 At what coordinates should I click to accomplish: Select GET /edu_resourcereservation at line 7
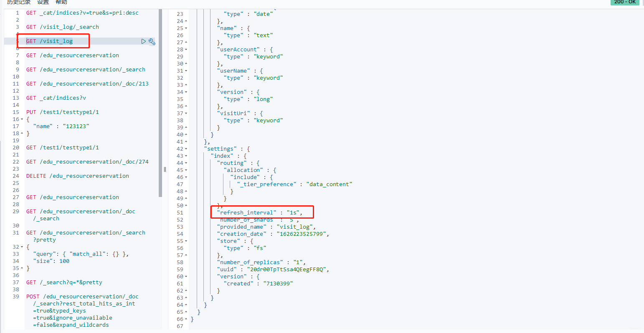coord(73,55)
